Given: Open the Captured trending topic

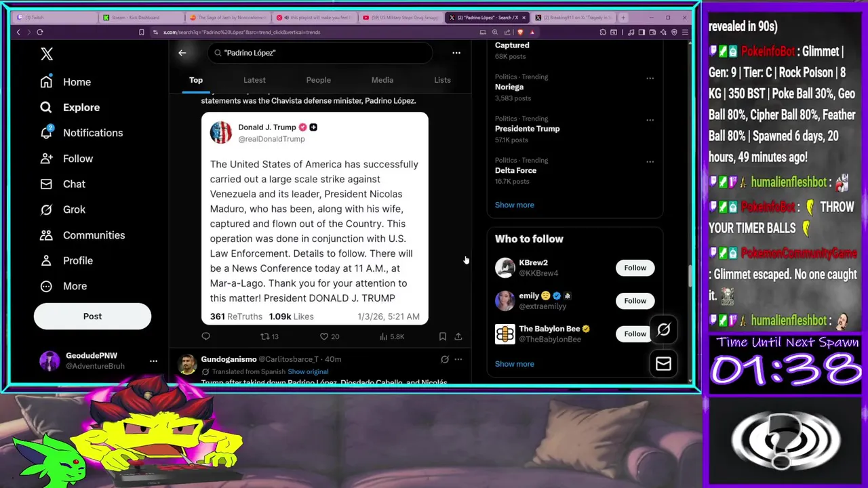Looking at the screenshot, I should [x=512, y=45].
